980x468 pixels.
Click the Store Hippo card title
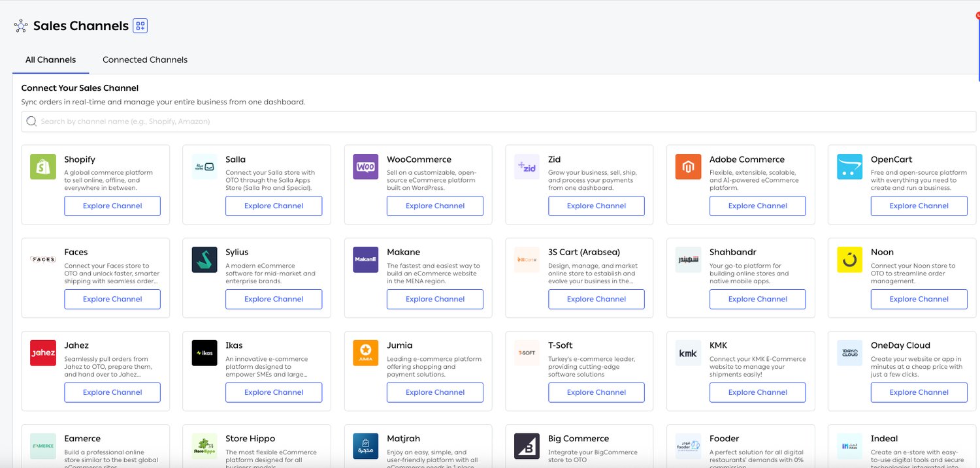click(x=250, y=439)
